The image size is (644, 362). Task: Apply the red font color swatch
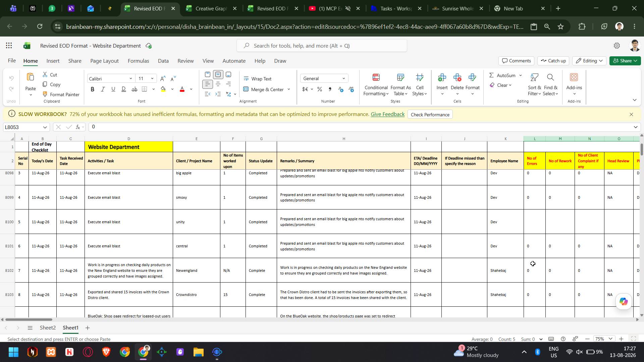click(182, 89)
